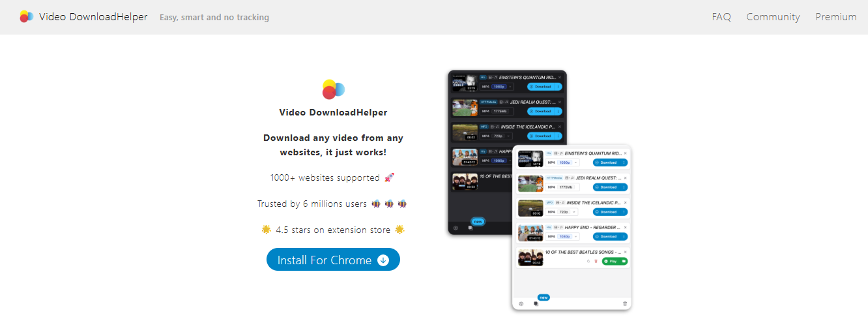The width and height of the screenshot is (868, 321).
Task: Click the refresh icon in Beatles row
Action: click(x=588, y=261)
